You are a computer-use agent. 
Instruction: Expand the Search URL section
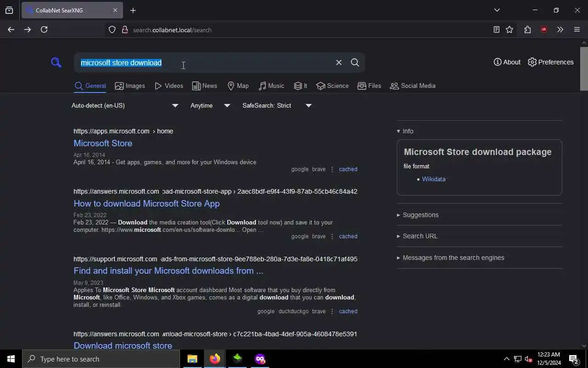point(417,236)
